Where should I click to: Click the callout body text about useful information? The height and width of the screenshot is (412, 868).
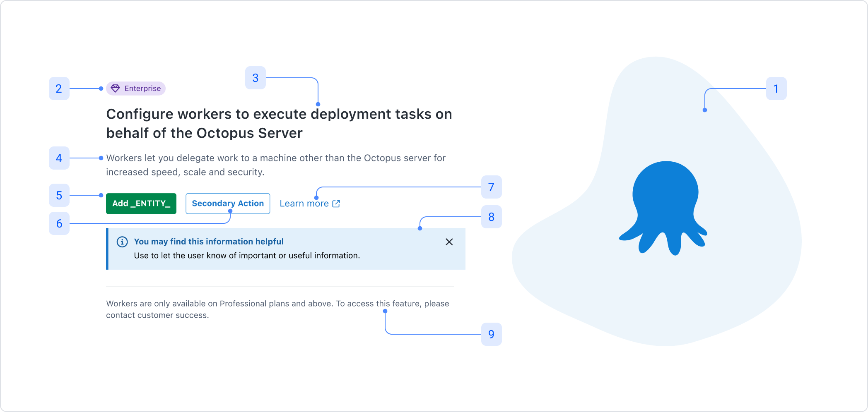tap(247, 256)
